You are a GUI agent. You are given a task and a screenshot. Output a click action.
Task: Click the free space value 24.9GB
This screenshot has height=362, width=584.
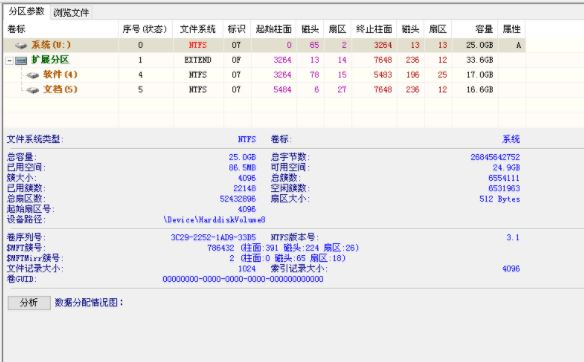coord(506,168)
